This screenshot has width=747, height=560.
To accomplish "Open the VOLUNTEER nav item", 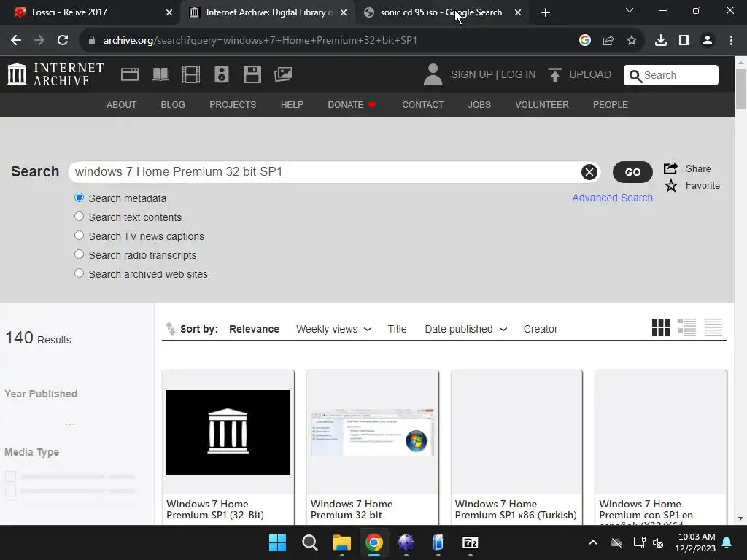I will (542, 105).
